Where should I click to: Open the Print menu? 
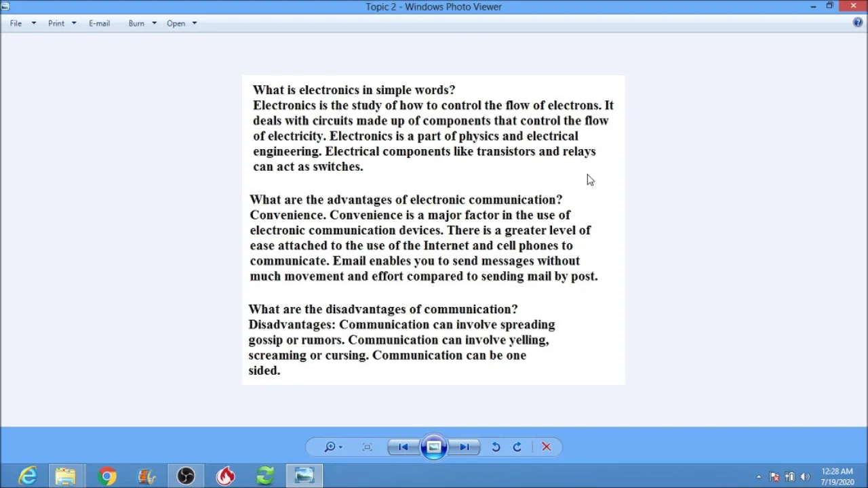pyautogui.click(x=62, y=23)
